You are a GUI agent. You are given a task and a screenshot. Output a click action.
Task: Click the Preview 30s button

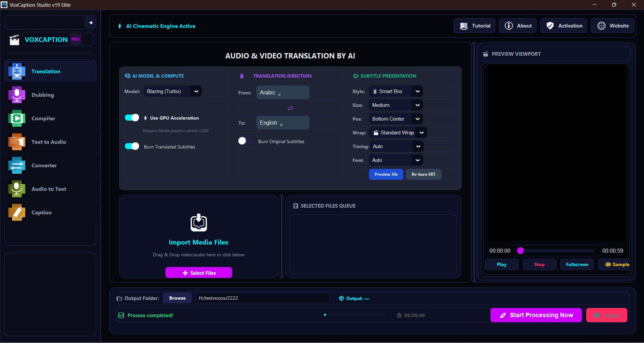[386, 174]
